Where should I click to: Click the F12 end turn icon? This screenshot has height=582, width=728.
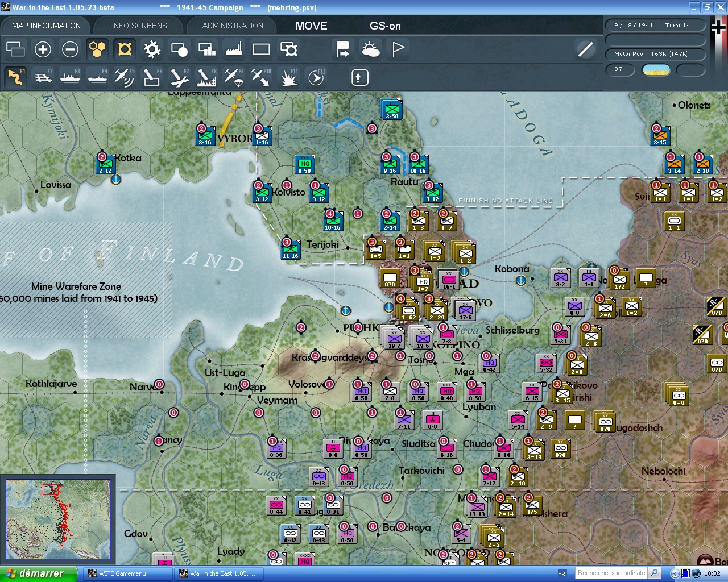point(316,77)
